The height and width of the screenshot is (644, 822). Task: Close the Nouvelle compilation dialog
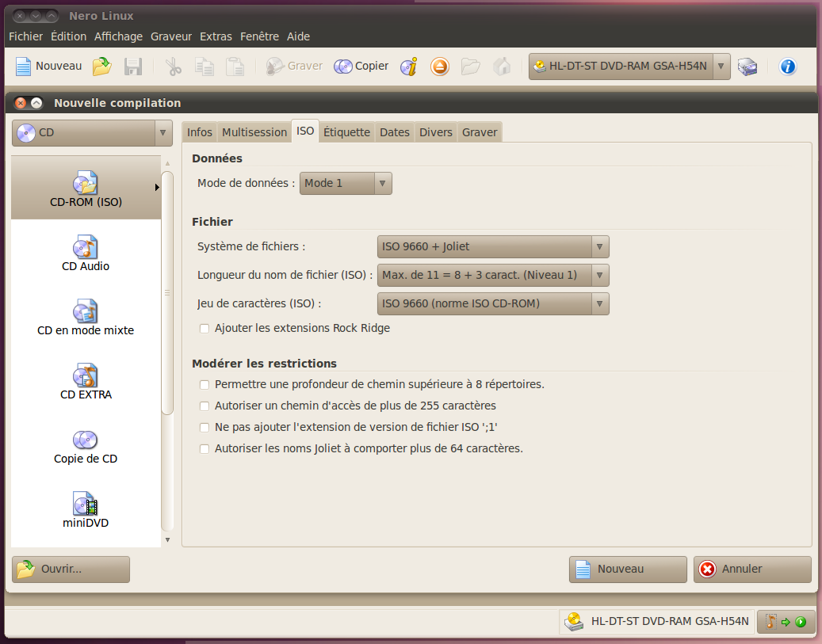[21, 103]
